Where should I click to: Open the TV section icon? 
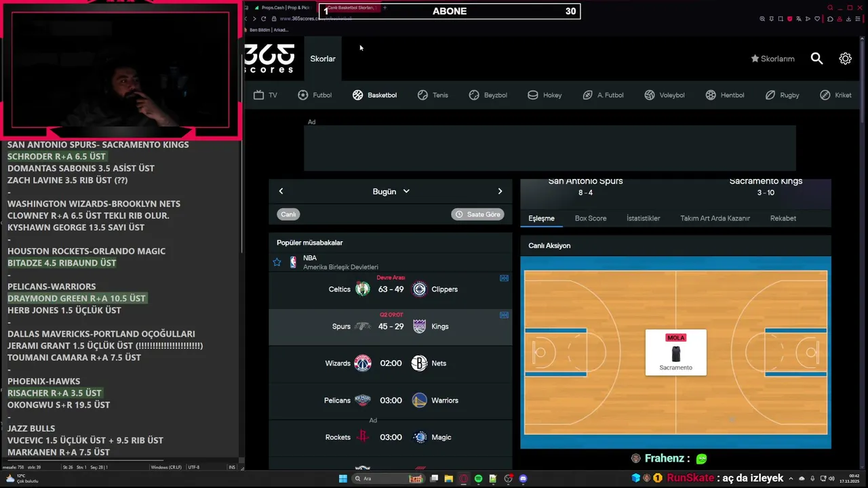click(258, 95)
